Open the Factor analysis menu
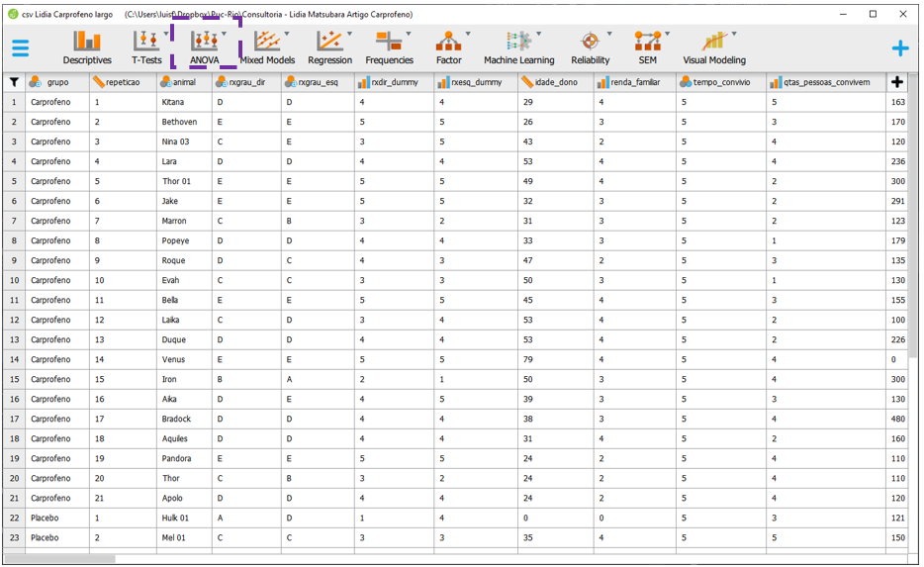 coord(448,47)
